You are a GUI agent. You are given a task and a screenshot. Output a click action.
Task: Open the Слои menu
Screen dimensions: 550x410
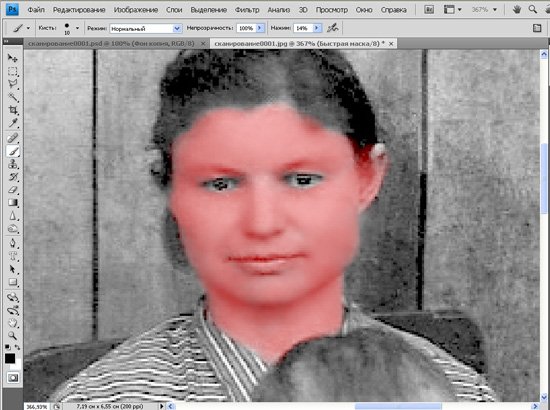click(174, 10)
